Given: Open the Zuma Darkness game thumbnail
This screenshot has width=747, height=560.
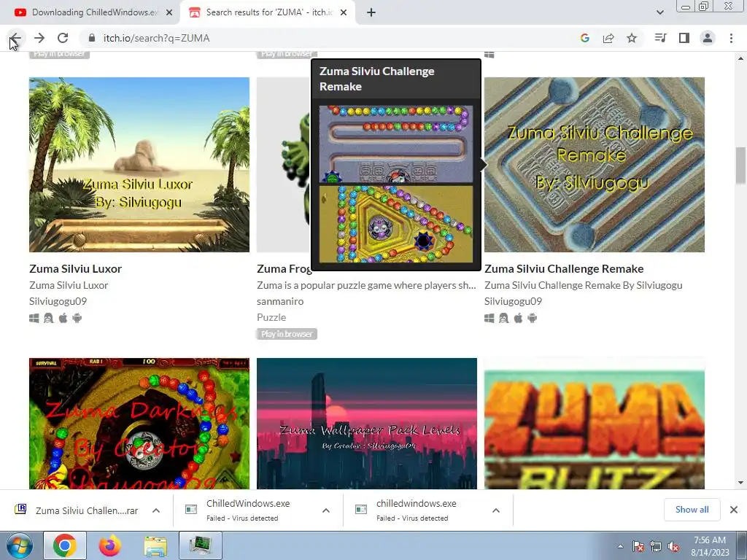Looking at the screenshot, I should (139, 424).
